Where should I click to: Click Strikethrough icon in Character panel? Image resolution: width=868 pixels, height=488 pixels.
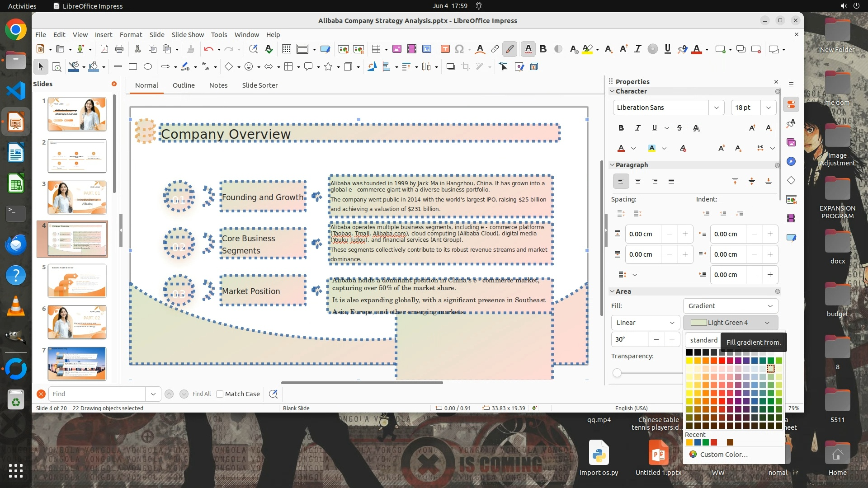pos(679,128)
